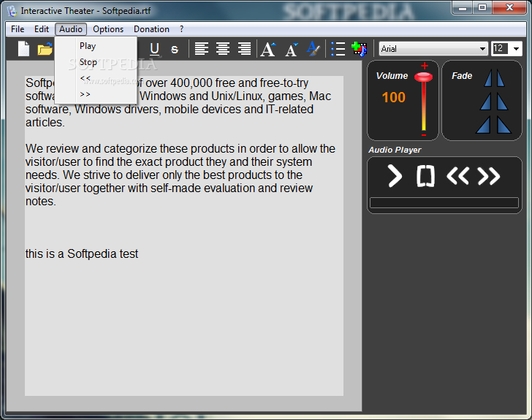Expand the font size 12 dropdown arrow
The width and height of the screenshot is (532, 420).
[516, 49]
